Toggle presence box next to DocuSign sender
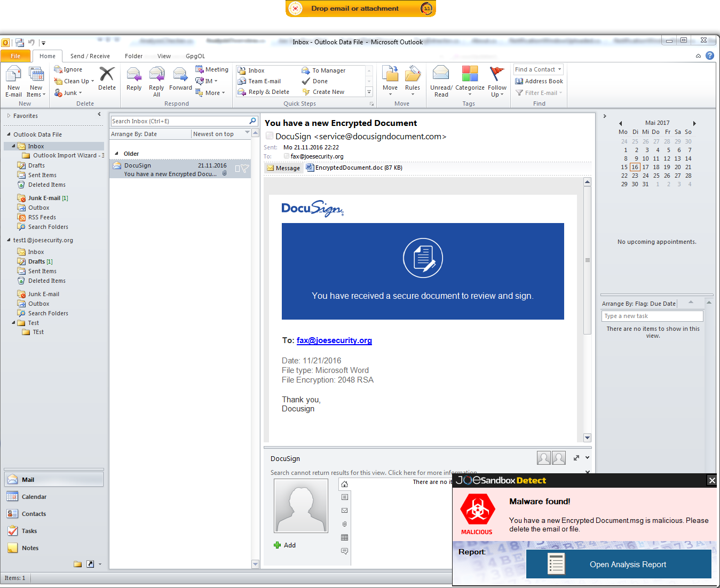Screen dimensions: 720x588 (270, 136)
